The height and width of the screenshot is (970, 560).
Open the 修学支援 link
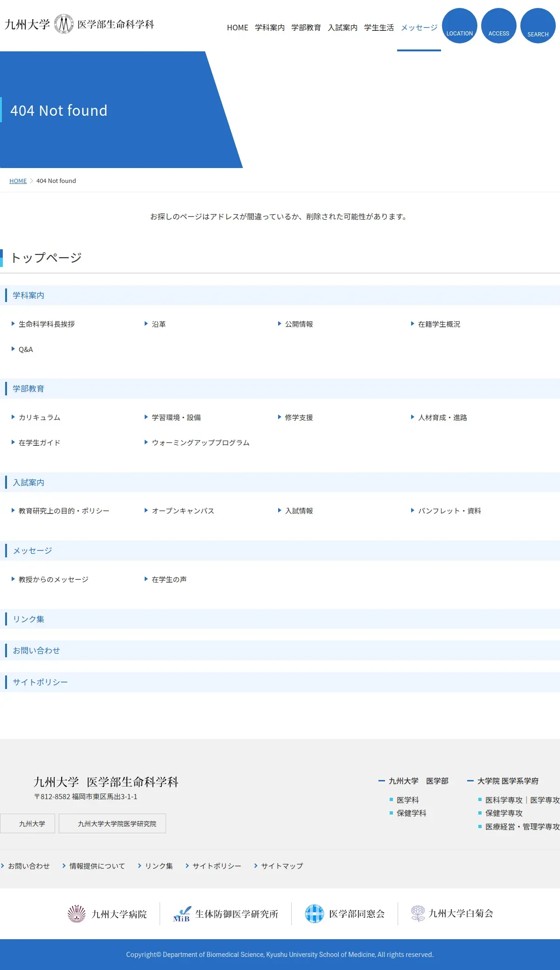click(x=299, y=417)
